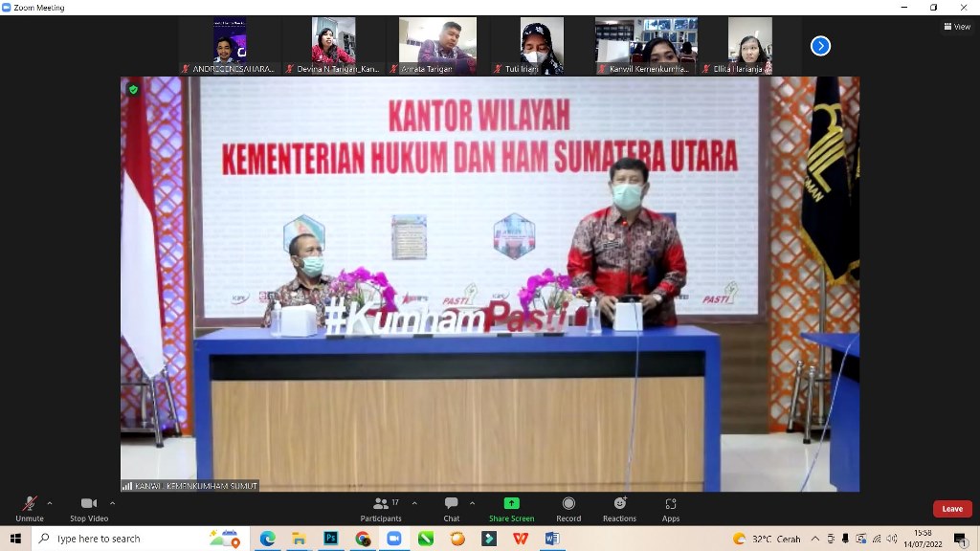Leave the meeting
Screen dimensions: 980x551
tap(952, 509)
